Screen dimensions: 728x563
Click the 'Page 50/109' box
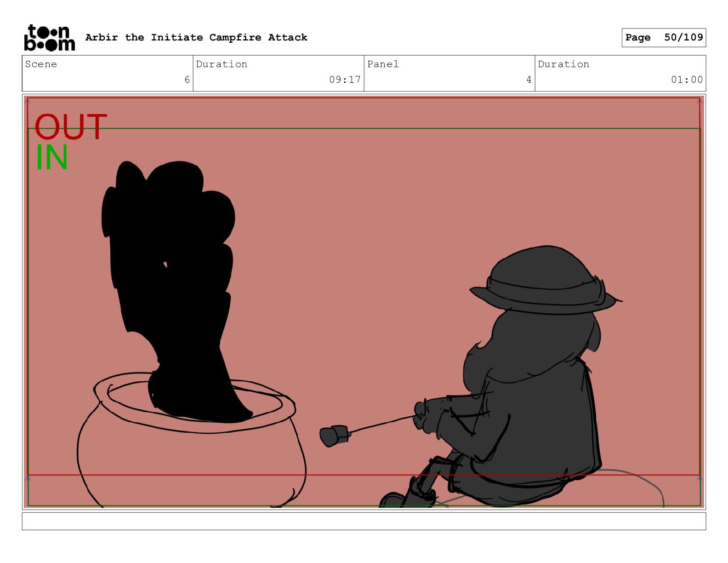[664, 38]
